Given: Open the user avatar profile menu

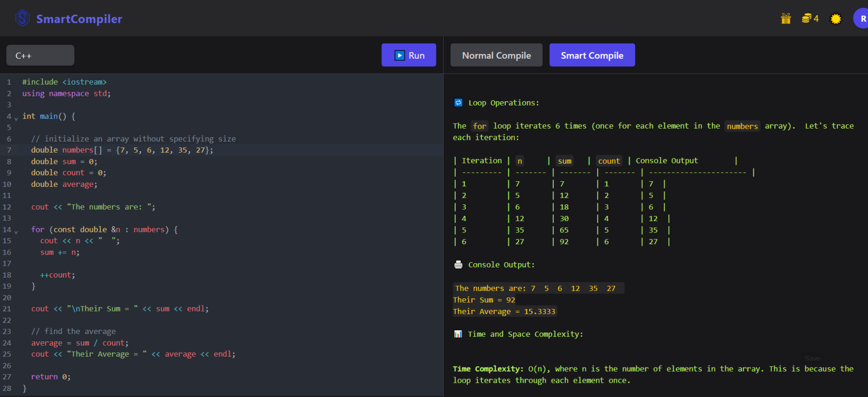Looking at the screenshot, I should tap(861, 19).
